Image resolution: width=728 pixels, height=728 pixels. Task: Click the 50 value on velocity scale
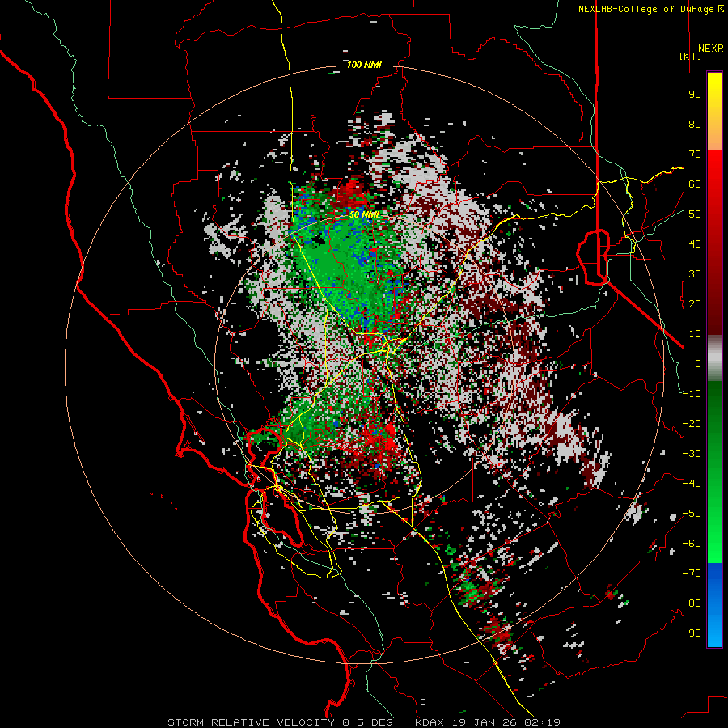pos(695,214)
